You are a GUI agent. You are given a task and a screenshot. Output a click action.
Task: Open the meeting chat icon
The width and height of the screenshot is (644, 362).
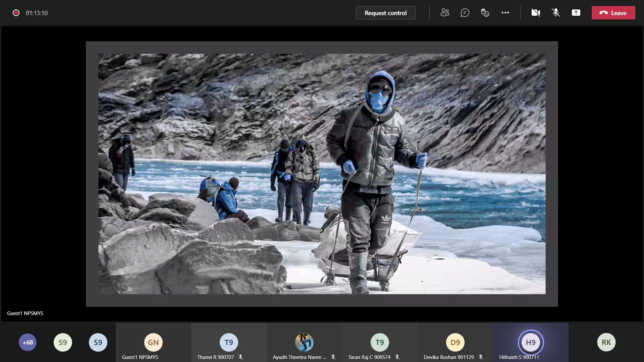465,13
